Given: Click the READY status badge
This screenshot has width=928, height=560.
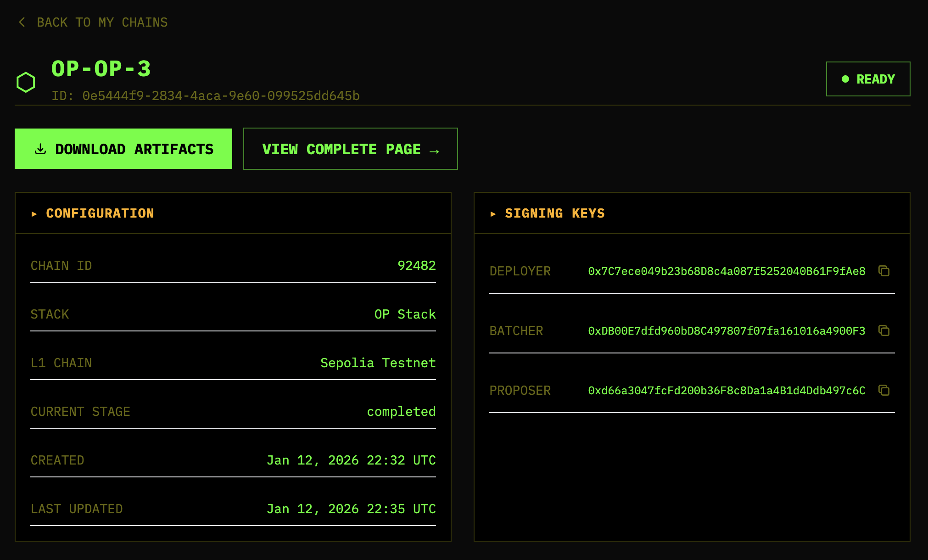Looking at the screenshot, I should tap(868, 79).
